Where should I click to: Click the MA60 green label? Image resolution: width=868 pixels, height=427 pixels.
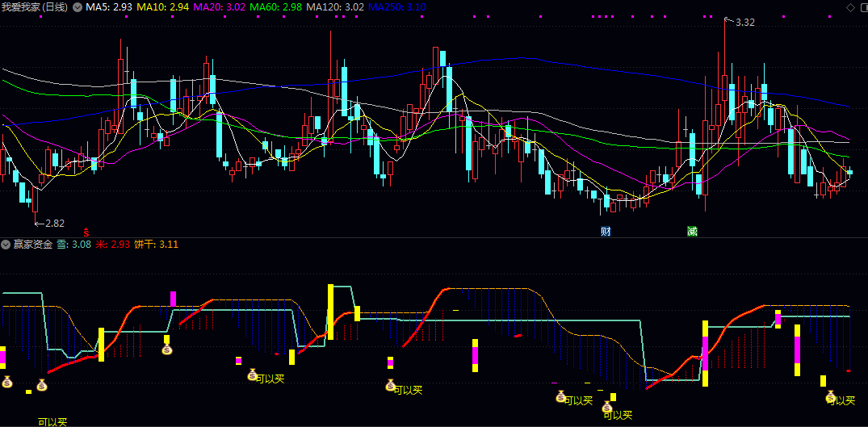point(276,8)
